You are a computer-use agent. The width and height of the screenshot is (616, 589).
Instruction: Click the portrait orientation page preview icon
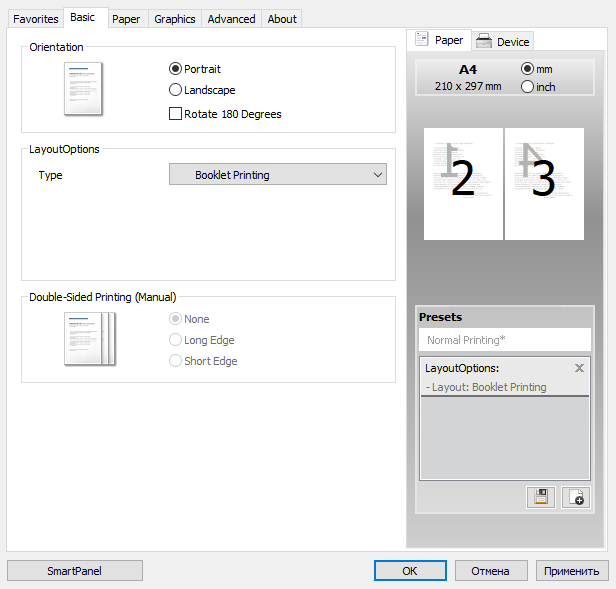click(83, 89)
